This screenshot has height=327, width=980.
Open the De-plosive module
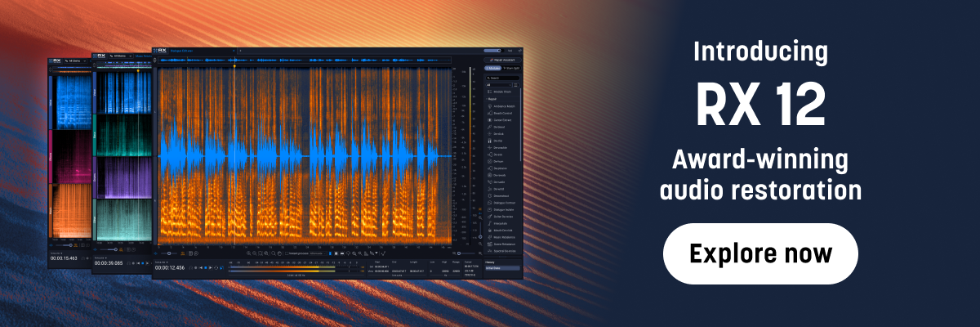[499, 168]
